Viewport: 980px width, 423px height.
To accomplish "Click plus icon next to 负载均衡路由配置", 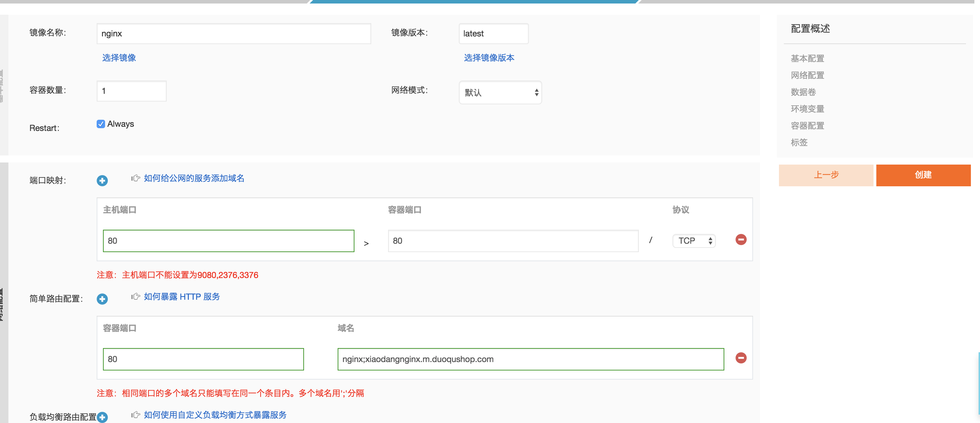I will [x=102, y=417].
